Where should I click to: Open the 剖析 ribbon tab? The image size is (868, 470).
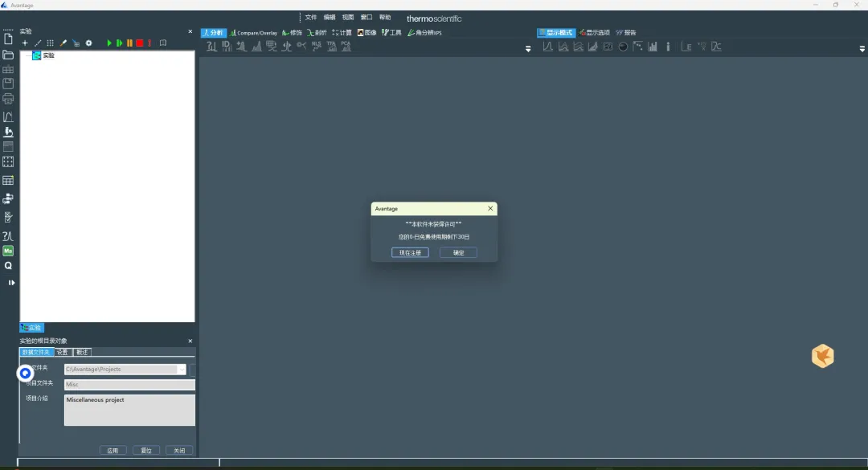(317, 33)
